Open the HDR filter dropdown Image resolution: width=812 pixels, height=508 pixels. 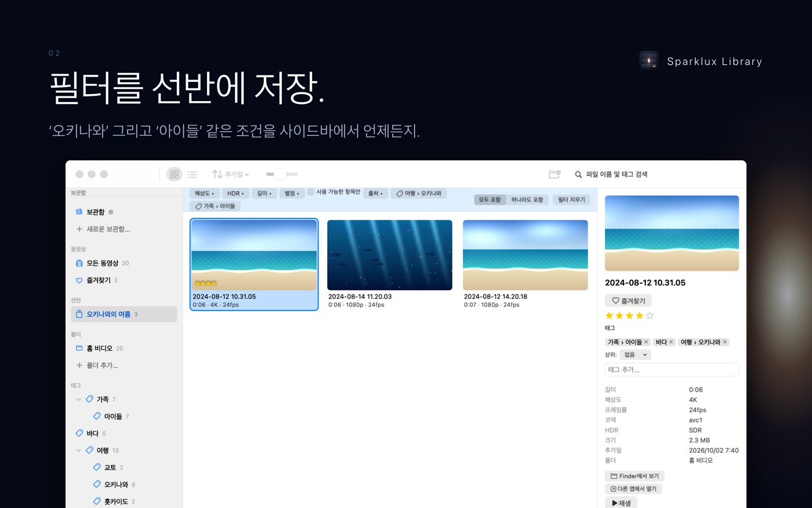pyautogui.click(x=235, y=193)
